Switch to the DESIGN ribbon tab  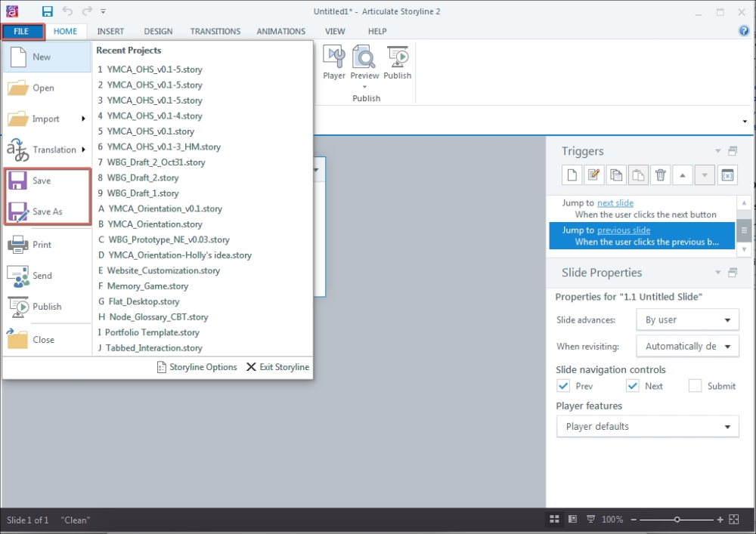pos(158,31)
